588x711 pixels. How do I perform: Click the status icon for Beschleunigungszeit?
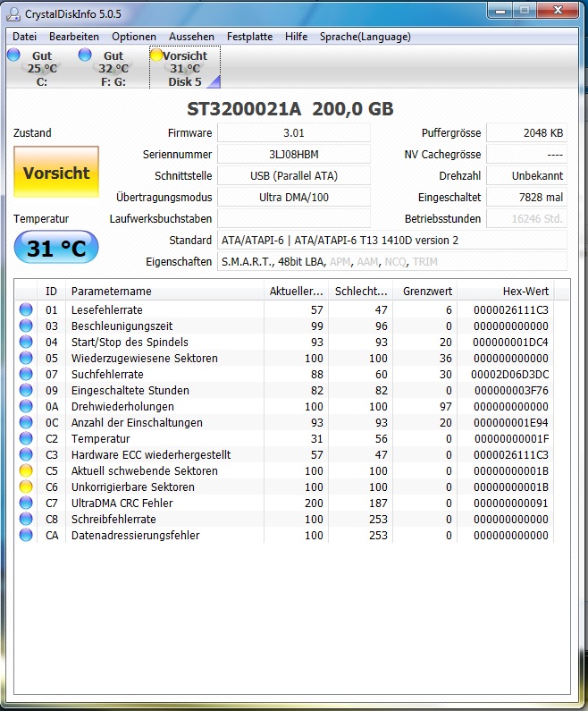click(x=26, y=326)
